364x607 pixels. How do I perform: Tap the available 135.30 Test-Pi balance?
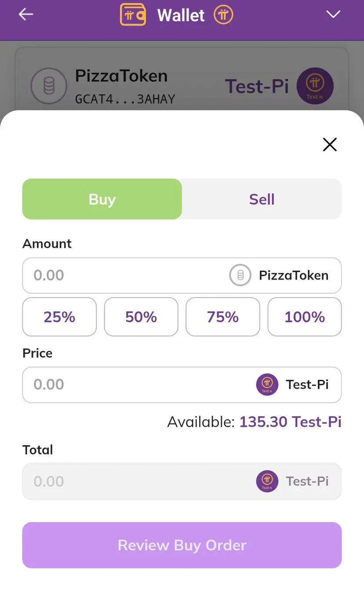coord(290,422)
